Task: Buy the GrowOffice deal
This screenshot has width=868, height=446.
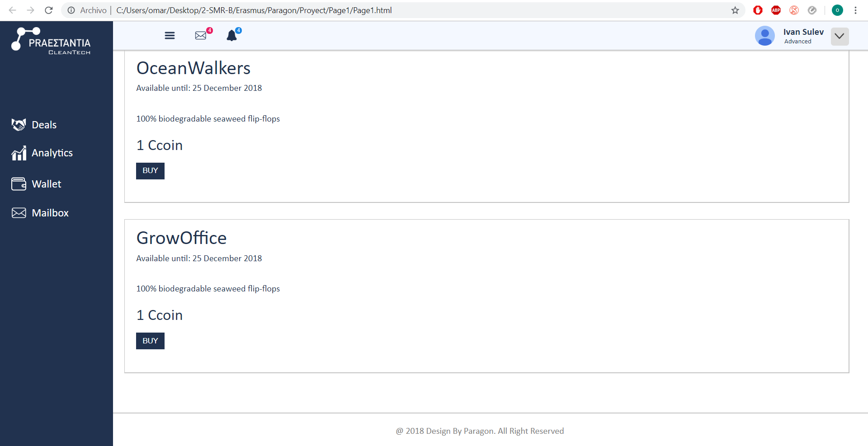Action: (x=150, y=341)
